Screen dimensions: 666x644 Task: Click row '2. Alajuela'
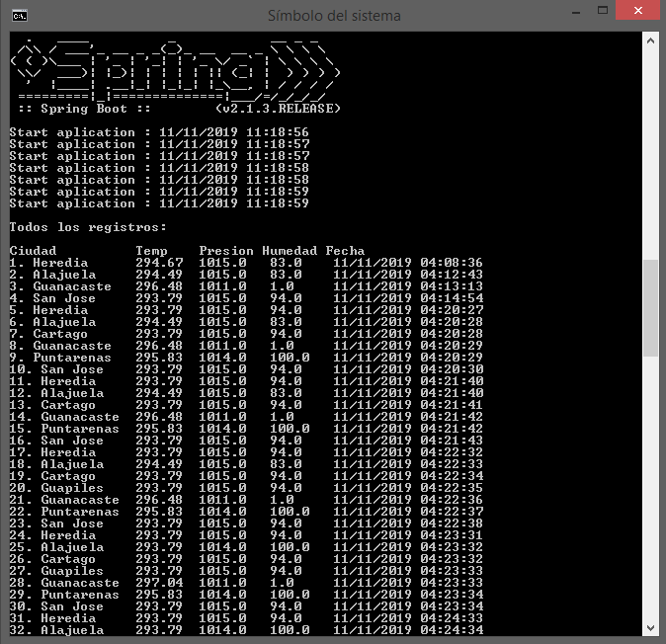pyautogui.click(x=246, y=275)
